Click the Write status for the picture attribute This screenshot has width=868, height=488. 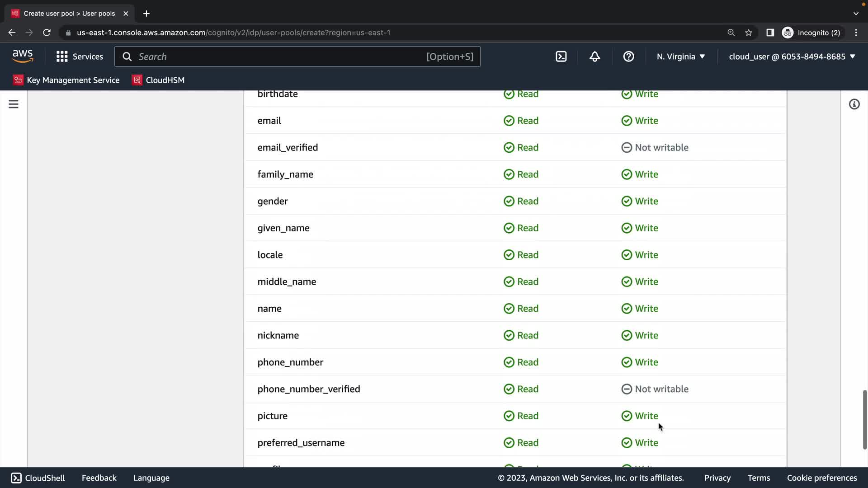(640, 416)
